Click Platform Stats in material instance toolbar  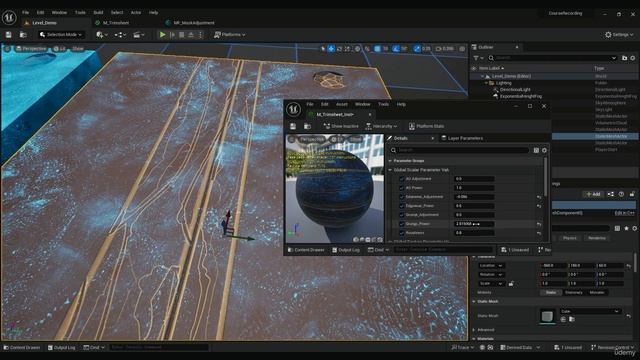pyautogui.click(x=427, y=126)
